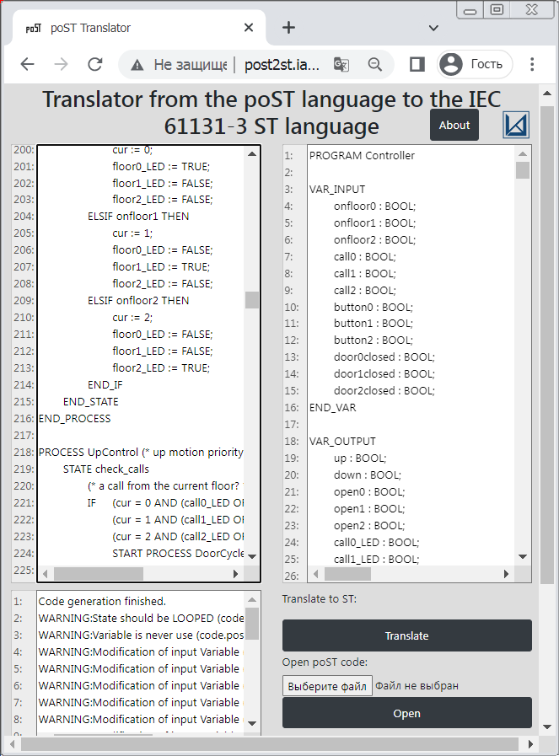Click the scroll-down arrow in ST output panel
559x756 pixels.
[523, 556]
